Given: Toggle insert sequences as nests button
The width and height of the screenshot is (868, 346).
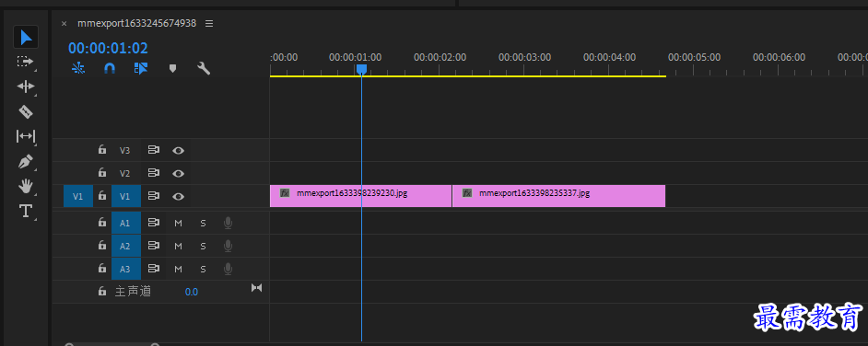Looking at the screenshot, I should click(78, 68).
